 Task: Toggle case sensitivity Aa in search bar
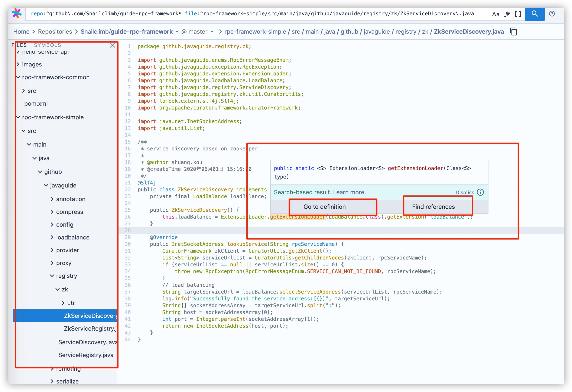point(495,14)
